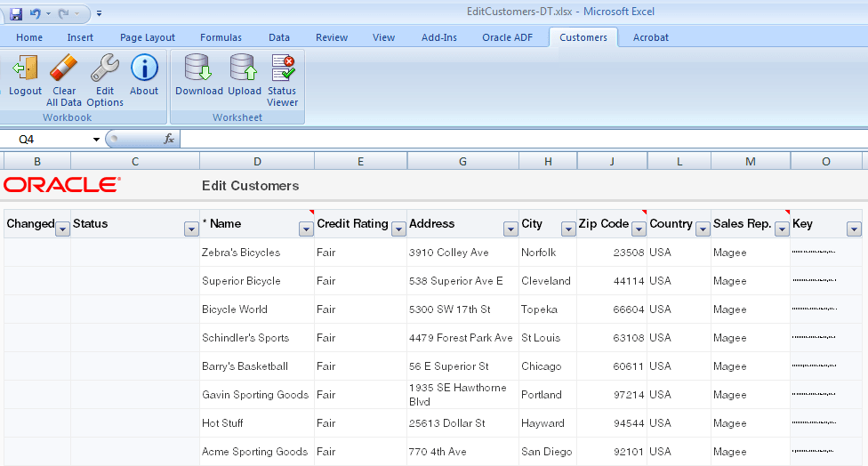Select the Schindler's Sports cell
Viewport: 868px width, 466px height.
pos(257,338)
